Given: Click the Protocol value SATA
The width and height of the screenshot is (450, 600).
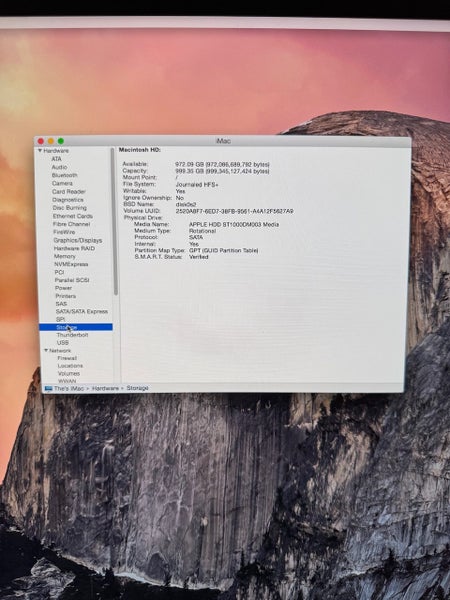Looking at the screenshot, I should click(196, 238).
